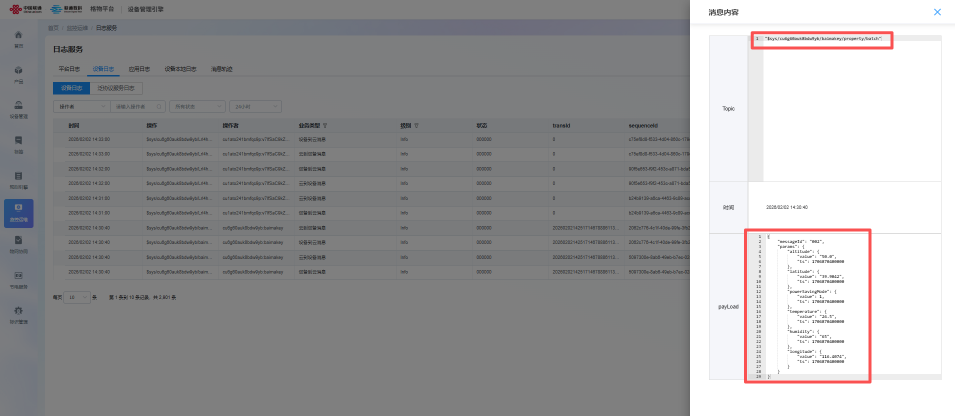Click the filter icon beside 业务类型 column

325,126
